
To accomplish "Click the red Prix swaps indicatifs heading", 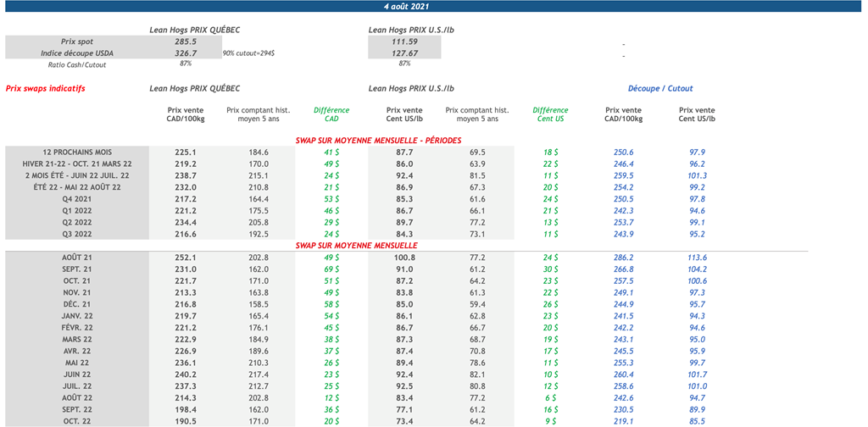I will click(x=45, y=88).
